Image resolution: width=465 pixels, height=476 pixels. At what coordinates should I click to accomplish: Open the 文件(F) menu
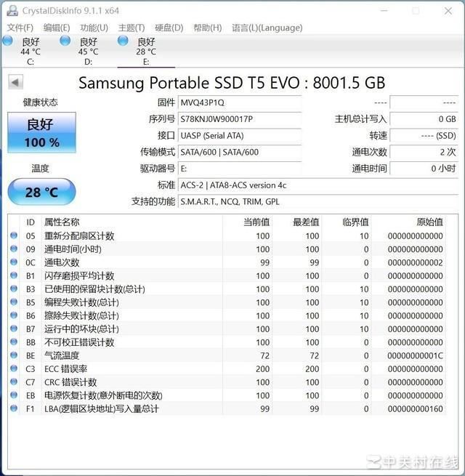20,28
